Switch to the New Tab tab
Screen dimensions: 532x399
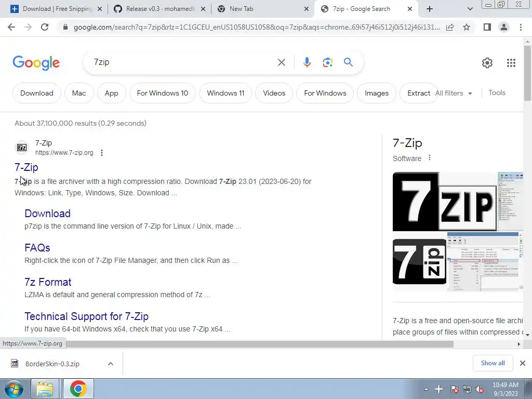(263, 9)
